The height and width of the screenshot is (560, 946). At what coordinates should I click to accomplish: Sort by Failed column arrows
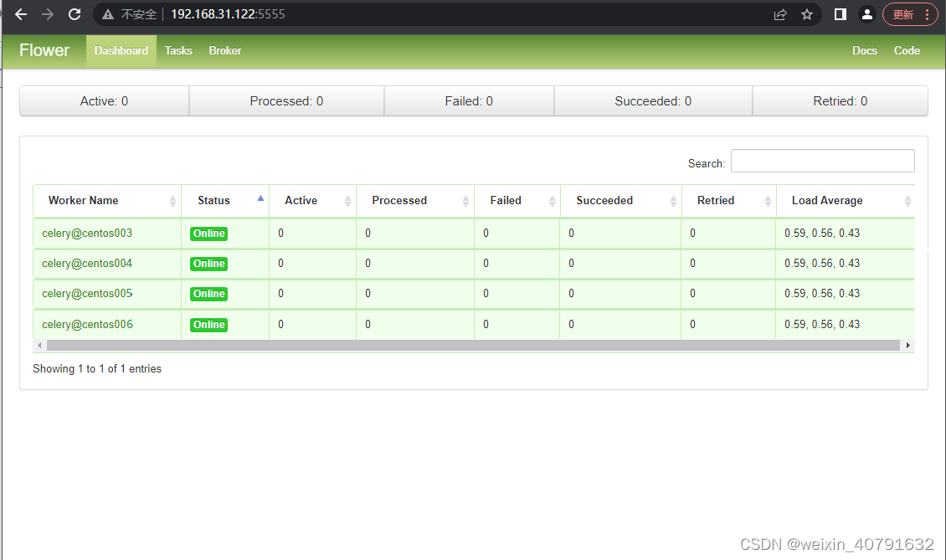(552, 201)
